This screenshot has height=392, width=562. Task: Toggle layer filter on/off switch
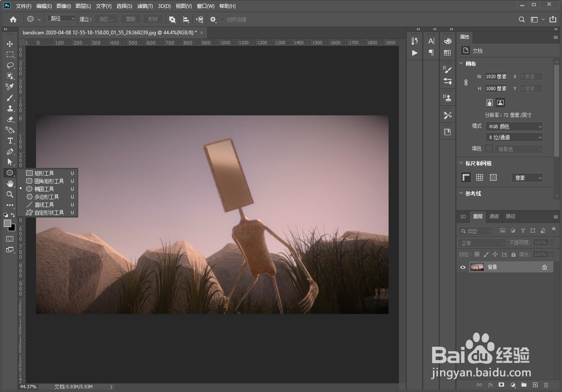click(x=554, y=230)
